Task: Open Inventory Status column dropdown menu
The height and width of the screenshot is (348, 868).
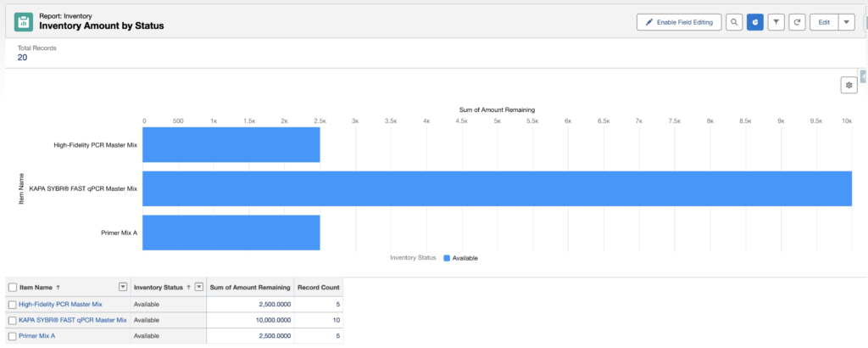Action: (200, 287)
